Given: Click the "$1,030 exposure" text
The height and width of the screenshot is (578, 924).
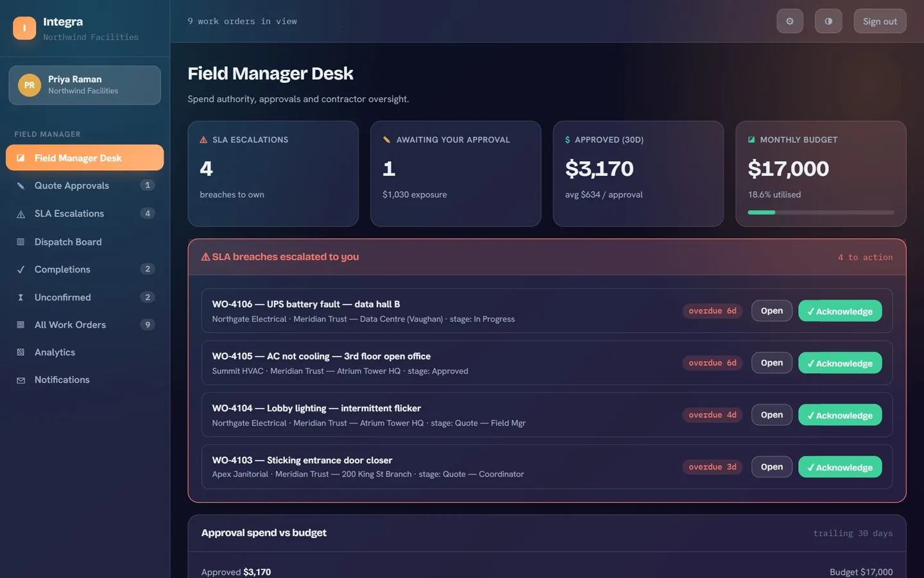Looking at the screenshot, I should [415, 195].
